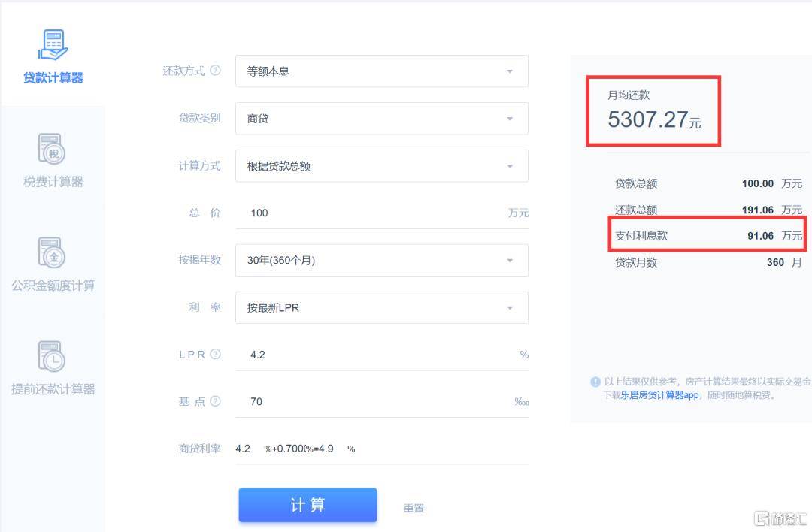812x532 pixels.
Task: Click the info icon before disclaimer text
Action: tap(595, 382)
